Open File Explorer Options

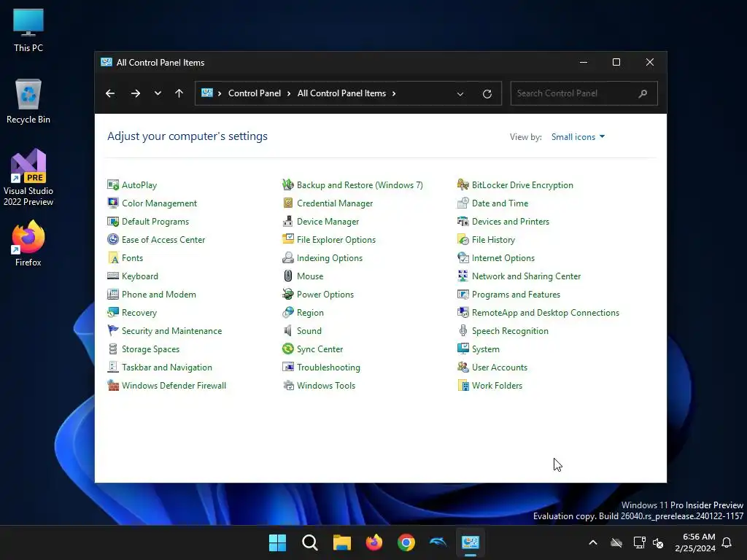pyautogui.click(x=336, y=239)
